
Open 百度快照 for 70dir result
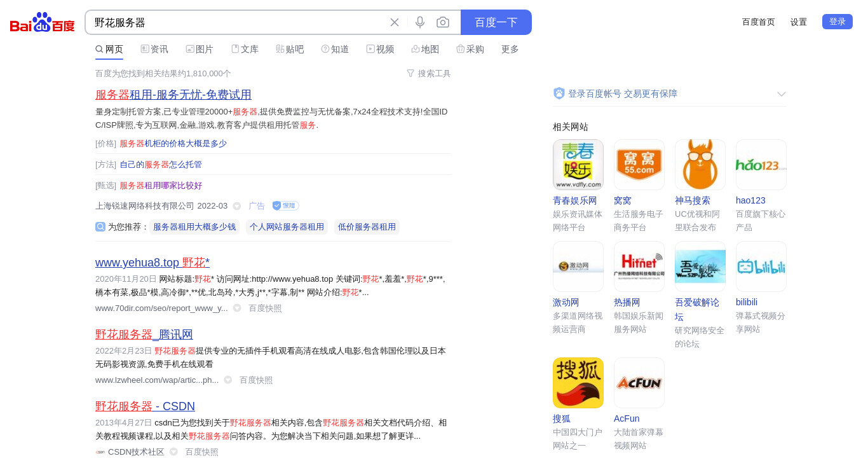coord(265,308)
